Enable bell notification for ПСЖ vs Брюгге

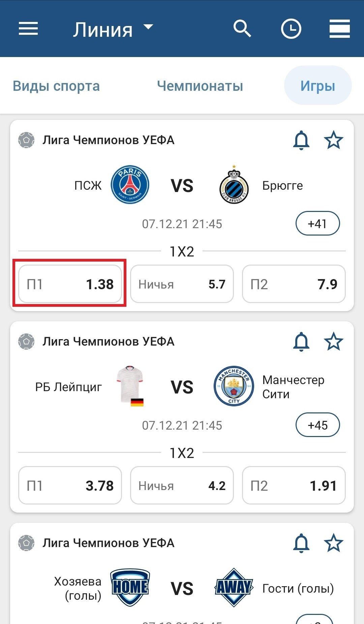(301, 140)
